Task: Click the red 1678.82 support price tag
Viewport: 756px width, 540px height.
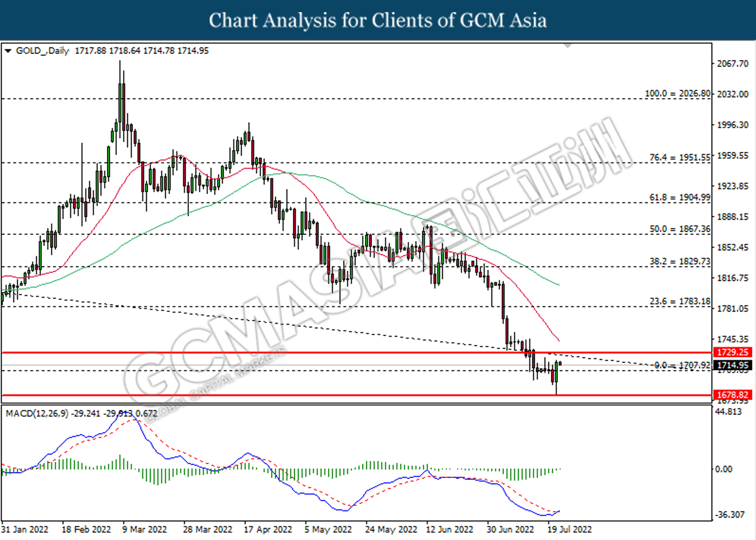Action: point(732,395)
